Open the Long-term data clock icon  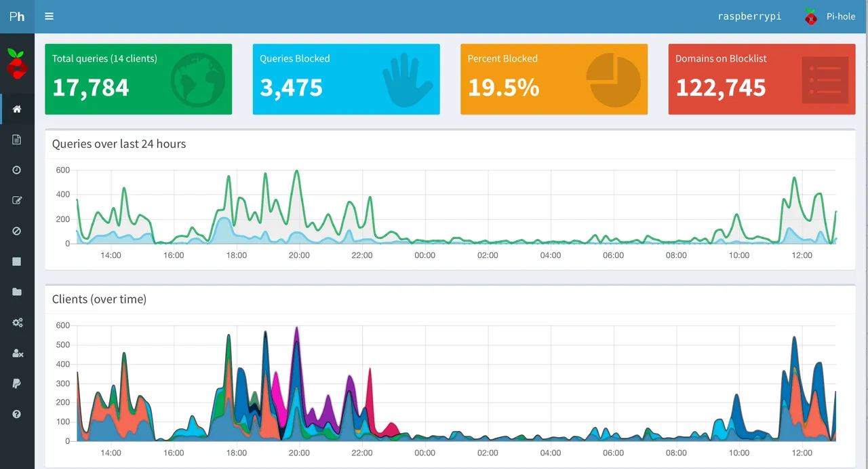click(x=17, y=170)
